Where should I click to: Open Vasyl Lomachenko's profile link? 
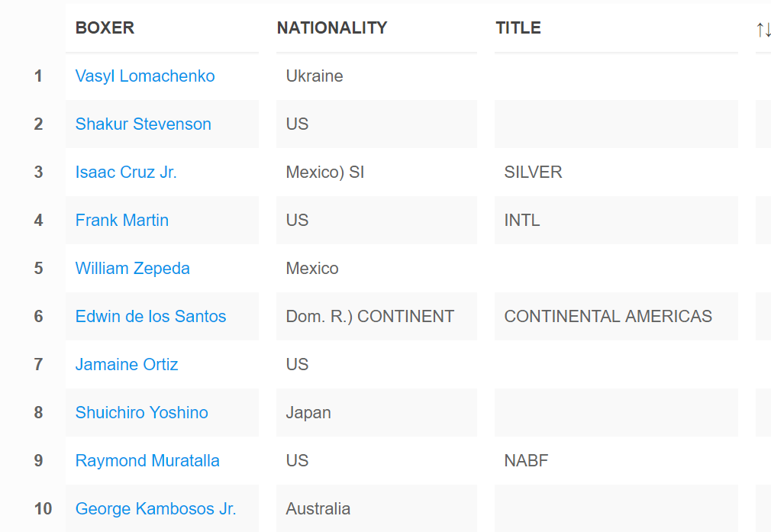145,76
